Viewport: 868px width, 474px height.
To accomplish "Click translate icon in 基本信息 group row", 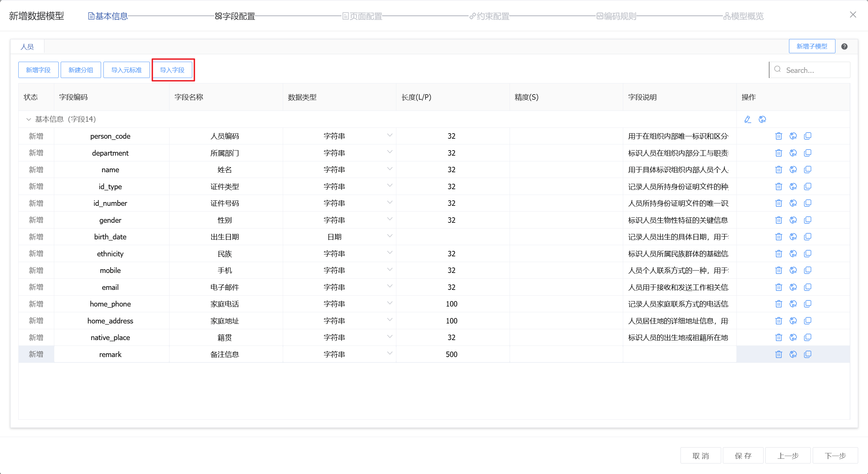I will (x=762, y=119).
